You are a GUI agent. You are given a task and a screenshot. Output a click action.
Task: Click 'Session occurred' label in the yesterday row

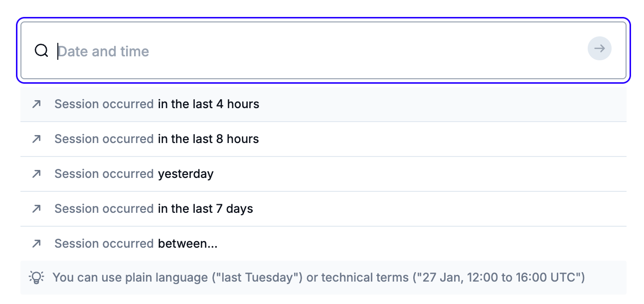[x=104, y=174]
